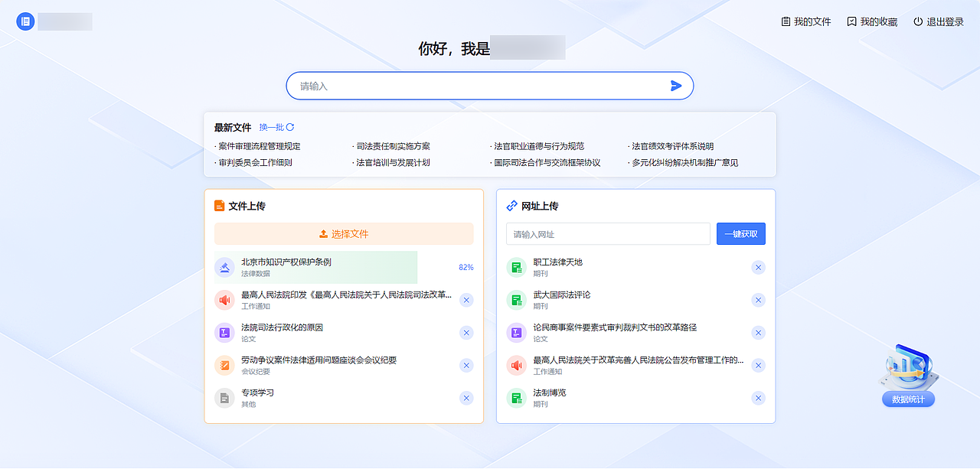This screenshot has height=469, width=980.
Task: Remove 武大国际法评论 from the URL list
Action: 758,300
